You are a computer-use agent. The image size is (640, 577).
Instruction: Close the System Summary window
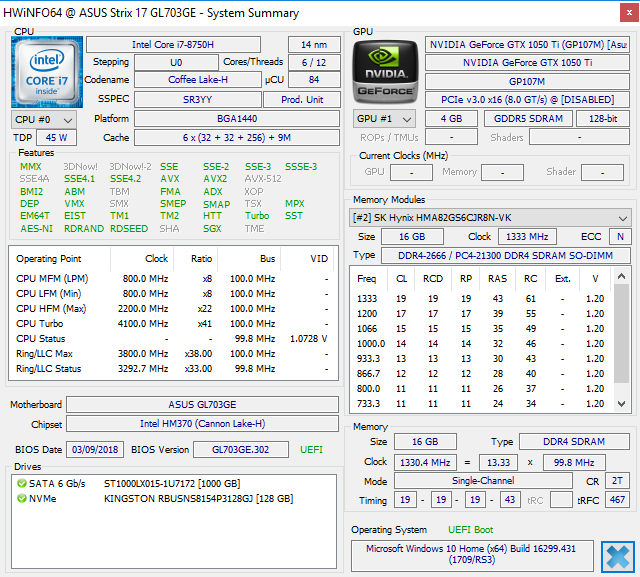629,13
